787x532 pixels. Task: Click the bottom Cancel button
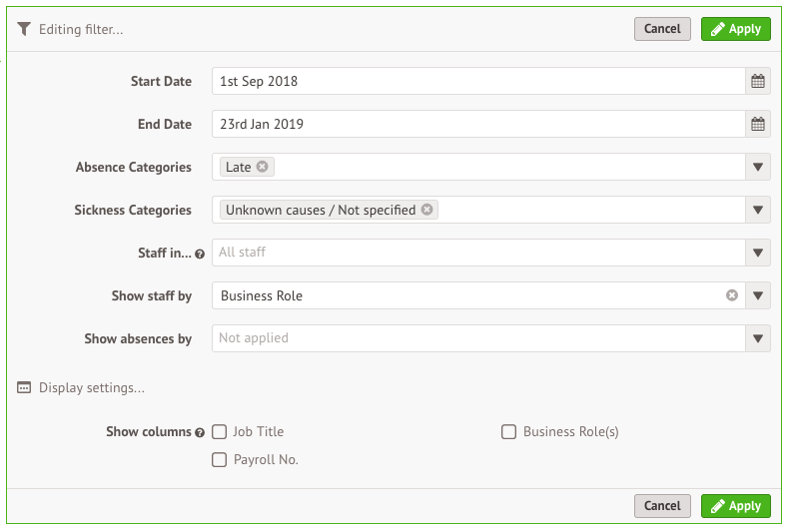[x=662, y=506]
